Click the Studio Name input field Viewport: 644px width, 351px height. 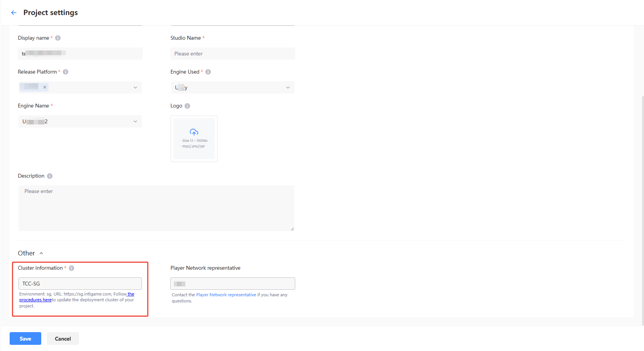[232, 54]
